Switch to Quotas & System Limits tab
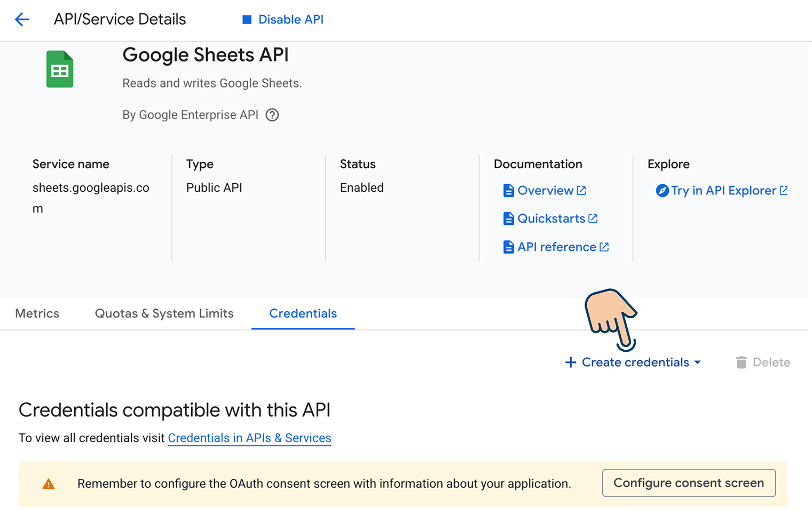This screenshot has height=511, width=812. [x=164, y=313]
